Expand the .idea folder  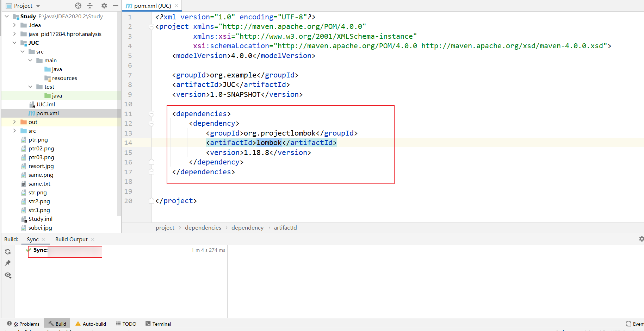click(14, 25)
